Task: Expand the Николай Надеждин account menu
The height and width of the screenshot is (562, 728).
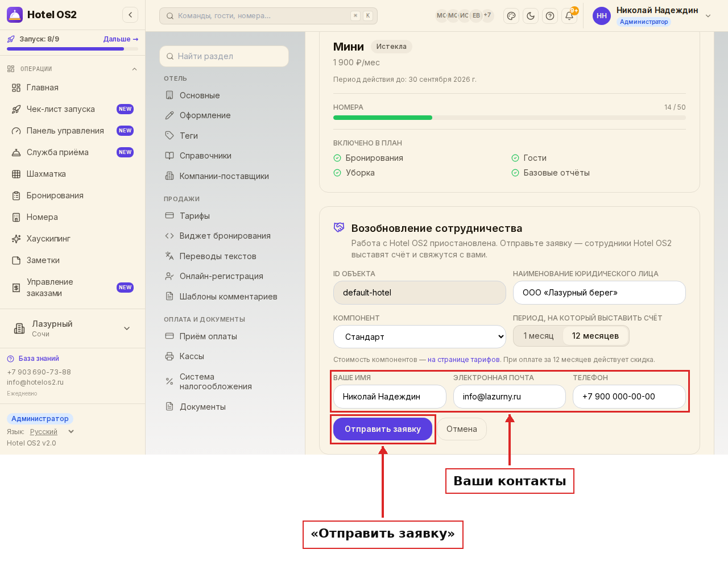Action: (x=708, y=16)
